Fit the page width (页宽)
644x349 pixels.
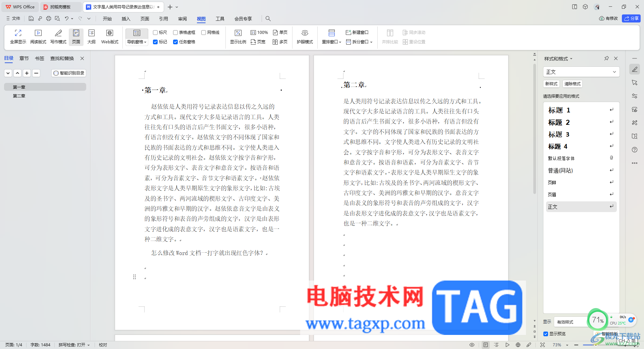[x=258, y=42]
